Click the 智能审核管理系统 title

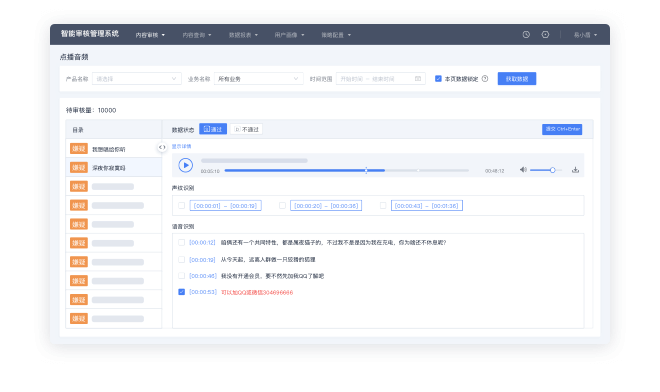(x=90, y=34)
